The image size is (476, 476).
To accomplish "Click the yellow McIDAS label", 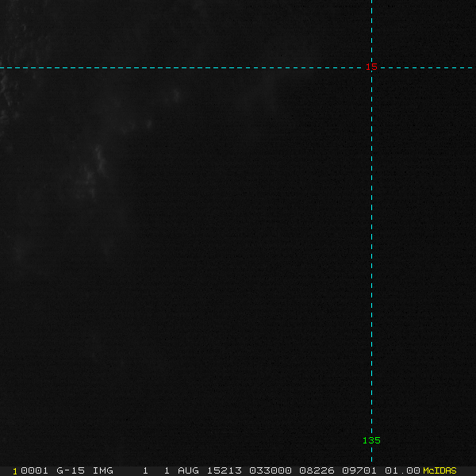I will (440, 470).
